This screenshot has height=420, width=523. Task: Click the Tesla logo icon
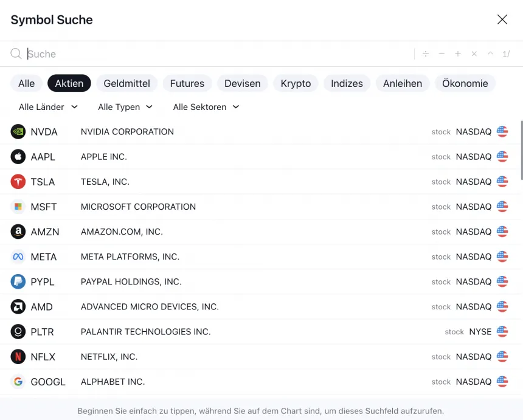click(x=18, y=182)
